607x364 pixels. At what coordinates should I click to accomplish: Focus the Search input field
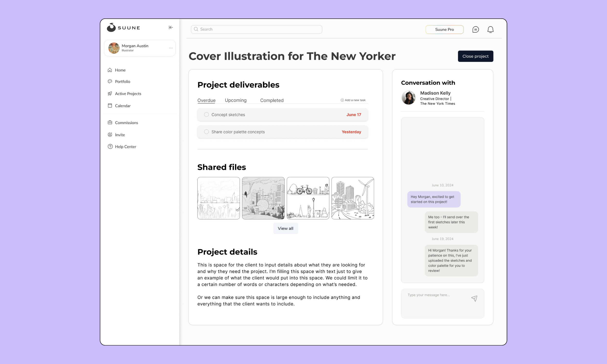[256, 29]
